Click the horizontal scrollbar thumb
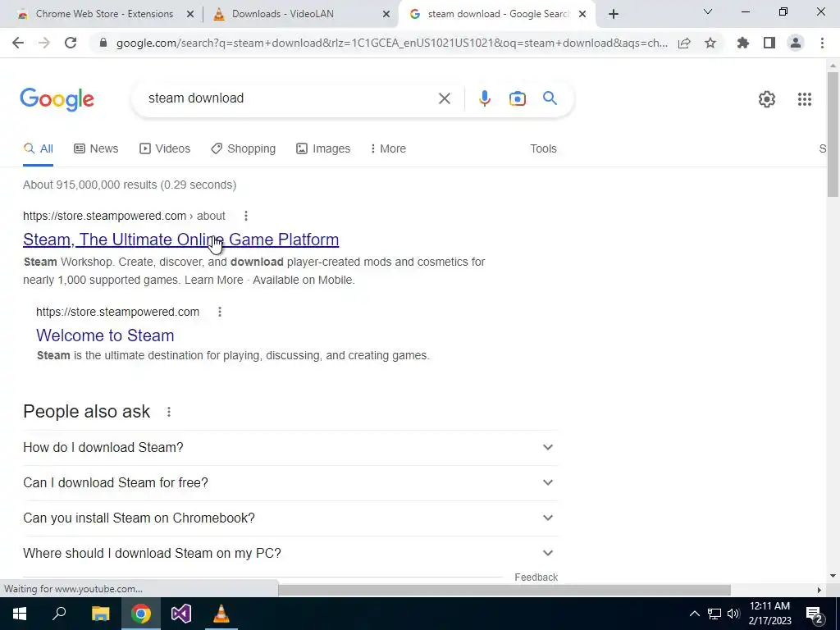This screenshot has width=840, height=630. (x=504, y=590)
